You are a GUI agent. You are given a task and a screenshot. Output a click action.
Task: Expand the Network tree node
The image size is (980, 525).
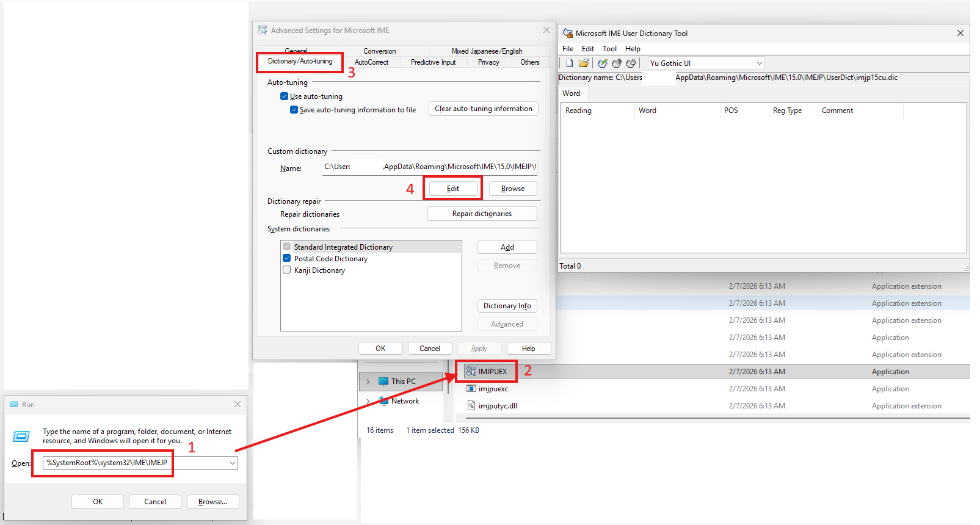click(368, 401)
